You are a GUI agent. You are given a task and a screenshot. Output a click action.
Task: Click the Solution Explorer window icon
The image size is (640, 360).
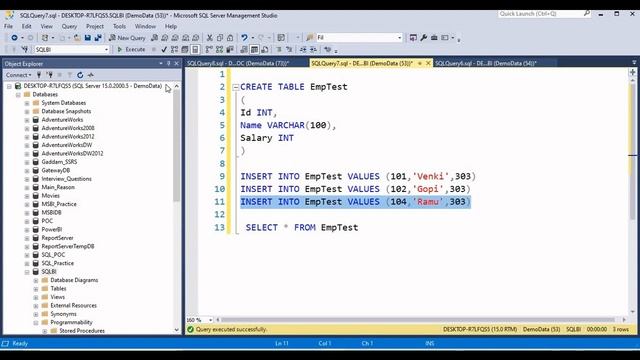pyautogui.click(x=413, y=38)
